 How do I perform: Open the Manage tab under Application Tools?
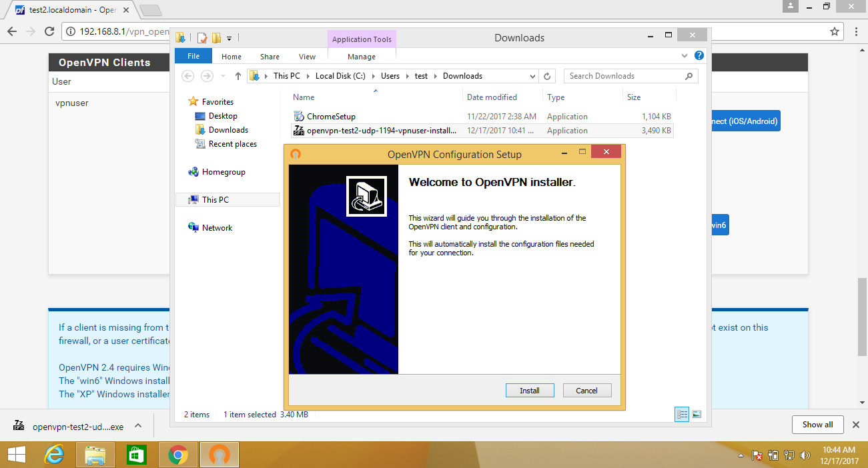point(362,57)
